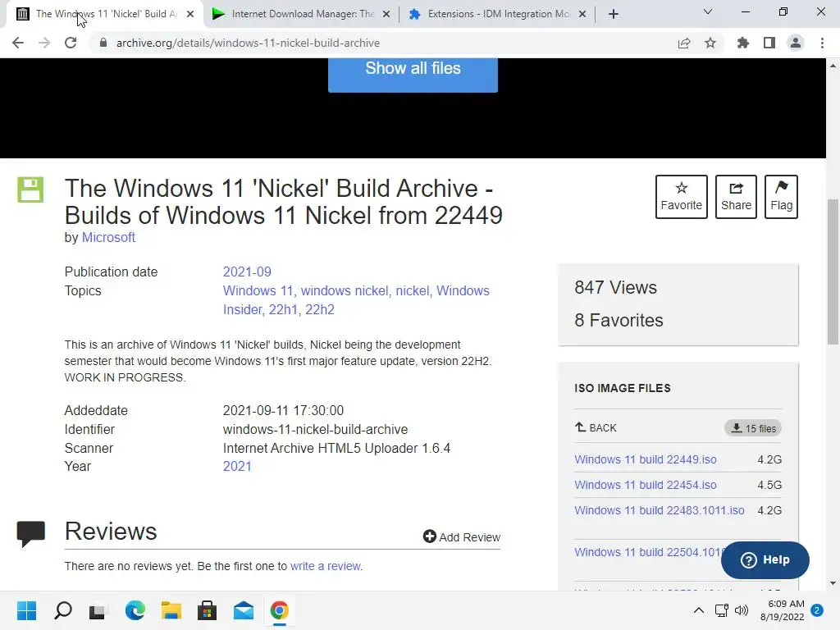Open the 'nickel' topic link

point(412,290)
